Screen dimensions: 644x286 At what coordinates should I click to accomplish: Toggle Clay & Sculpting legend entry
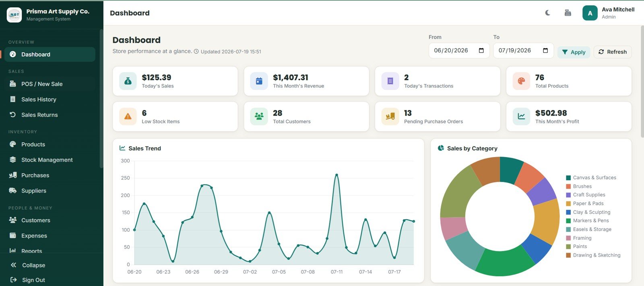tap(588, 212)
